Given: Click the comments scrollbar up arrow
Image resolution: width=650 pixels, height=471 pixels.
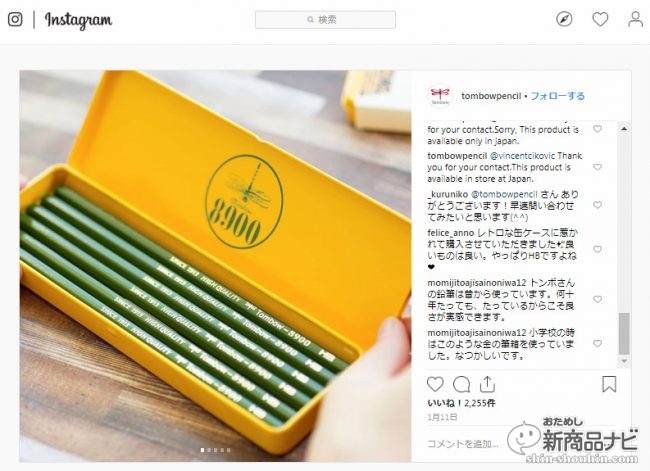Looking at the screenshot, I should coord(624,129).
